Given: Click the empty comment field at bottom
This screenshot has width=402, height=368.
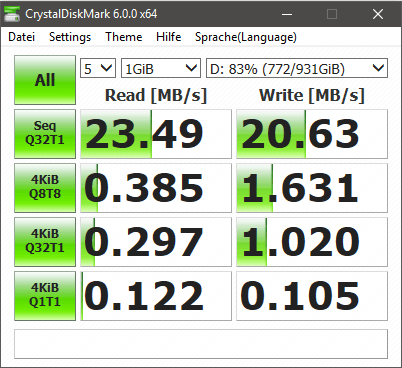Looking at the screenshot, I should coord(201,344).
